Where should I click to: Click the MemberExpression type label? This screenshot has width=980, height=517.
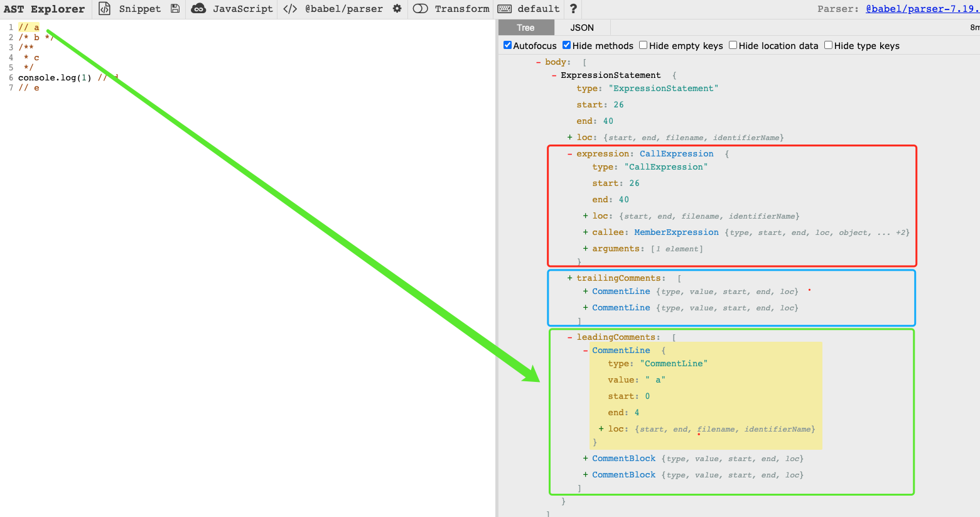click(x=676, y=232)
